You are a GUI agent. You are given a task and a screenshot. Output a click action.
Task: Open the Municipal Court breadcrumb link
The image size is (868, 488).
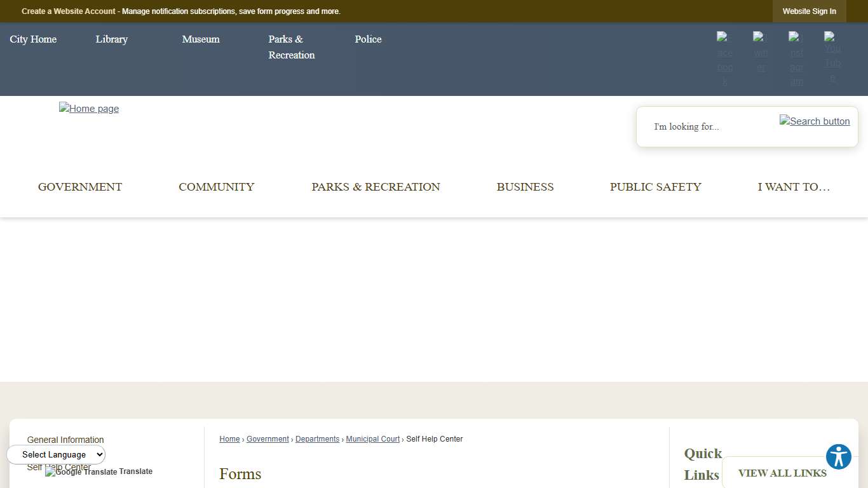[372, 438]
